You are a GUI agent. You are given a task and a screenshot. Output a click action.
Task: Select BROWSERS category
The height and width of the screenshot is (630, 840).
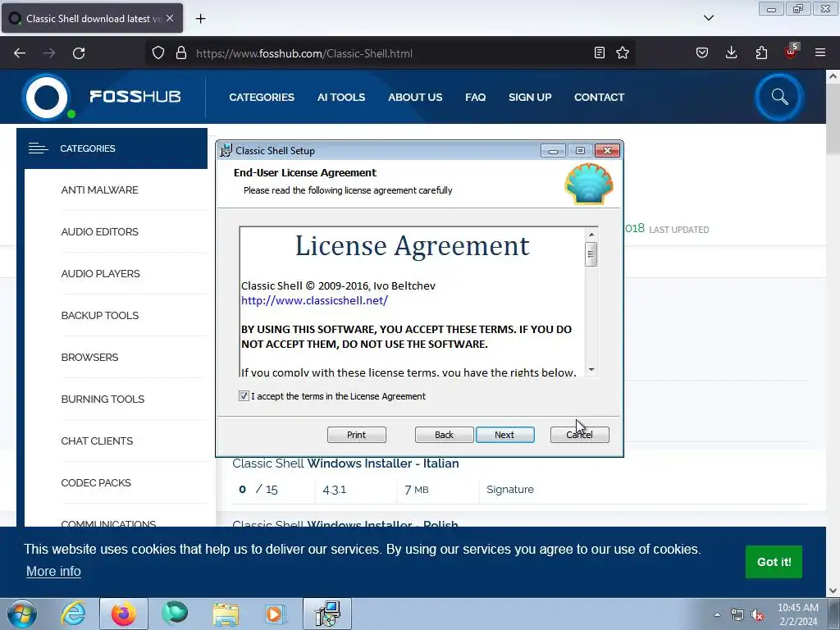(x=89, y=357)
